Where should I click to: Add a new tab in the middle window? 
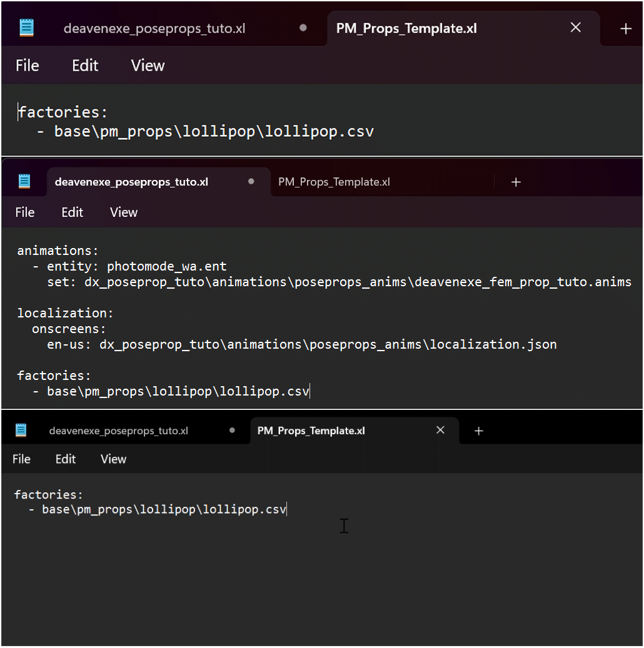coord(516,182)
